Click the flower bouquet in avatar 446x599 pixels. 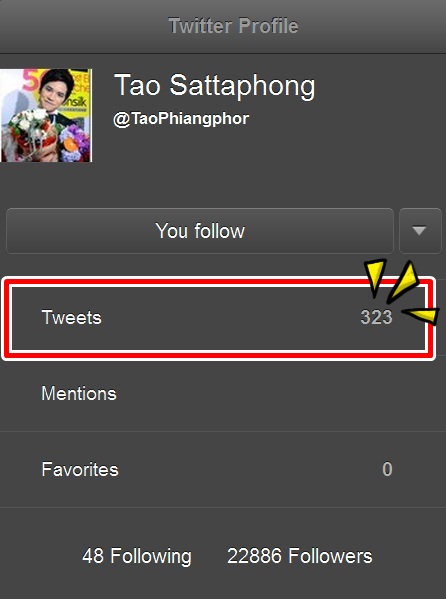(44, 136)
